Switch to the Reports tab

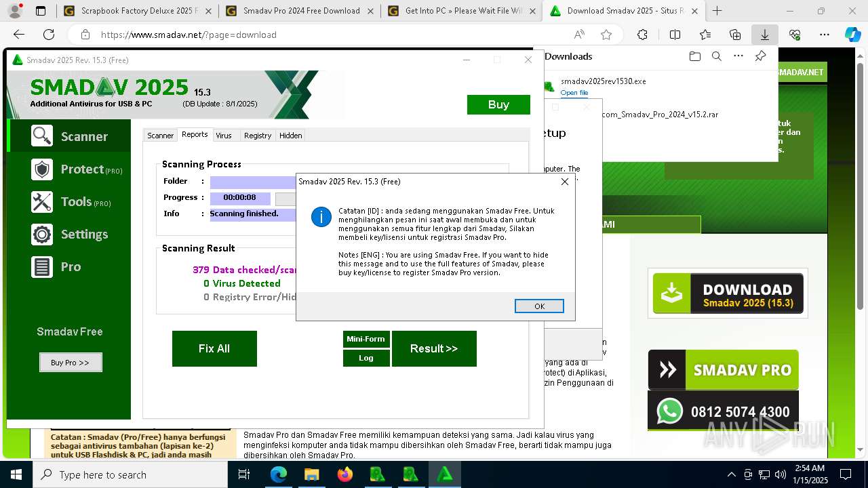point(195,135)
